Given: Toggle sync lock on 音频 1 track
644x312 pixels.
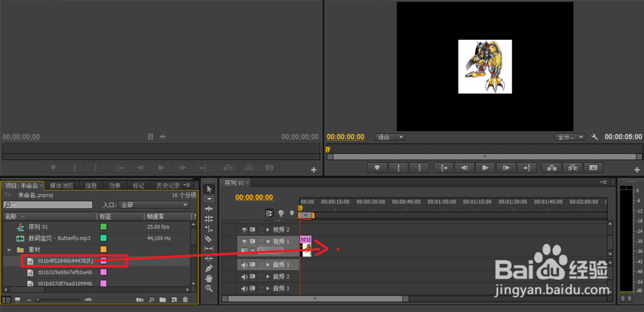Looking at the screenshot, I should click(x=252, y=265).
